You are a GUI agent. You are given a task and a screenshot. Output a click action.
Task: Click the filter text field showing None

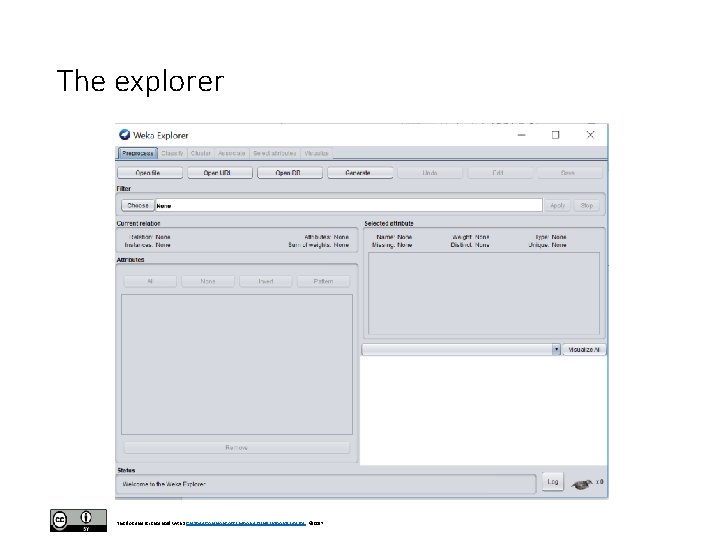(349, 205)
